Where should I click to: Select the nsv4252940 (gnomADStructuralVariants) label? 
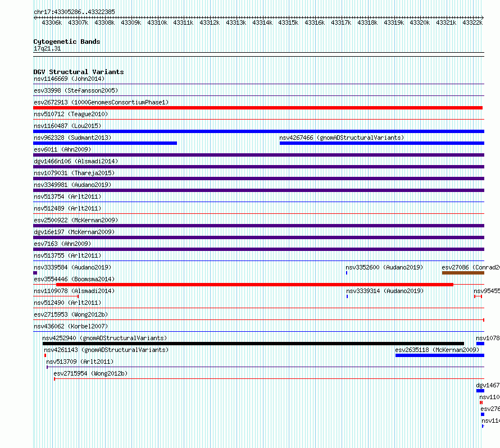click(x=104, y=338)
